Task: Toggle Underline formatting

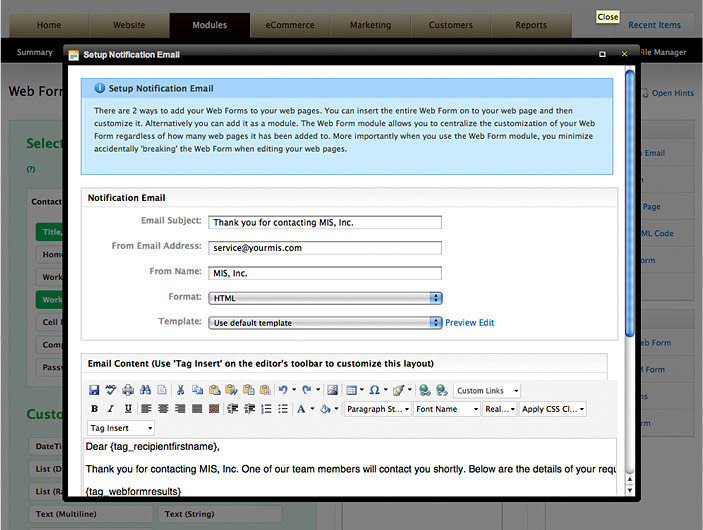Action: [128, 408]
